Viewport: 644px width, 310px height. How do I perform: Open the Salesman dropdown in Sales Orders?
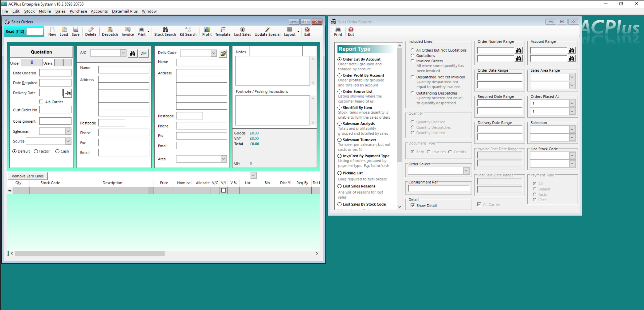[68, 131]
